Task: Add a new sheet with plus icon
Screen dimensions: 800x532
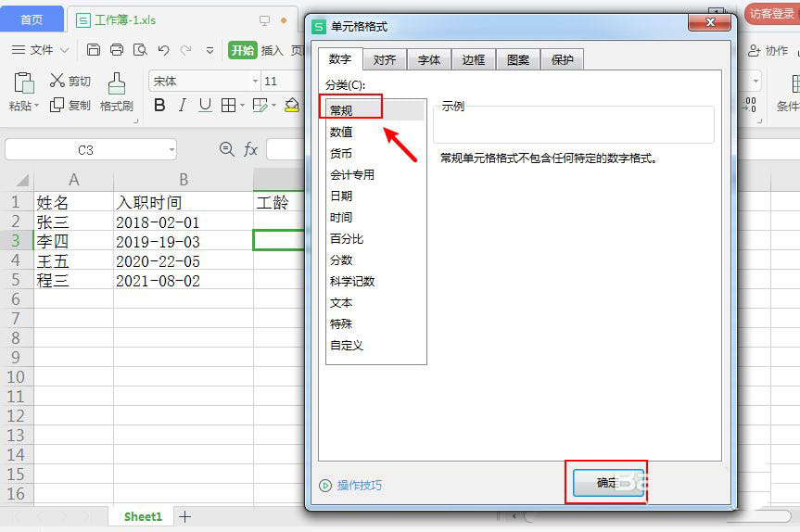Action: click(x=184, y=516)
